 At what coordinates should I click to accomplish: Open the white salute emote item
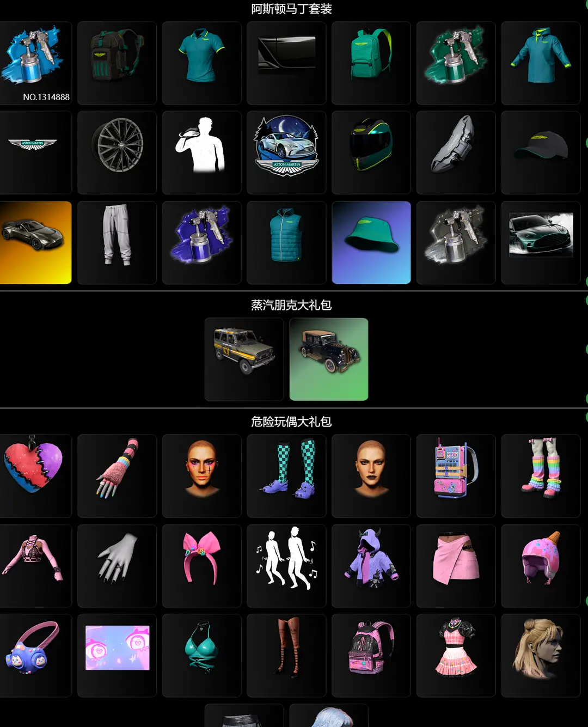coord(201,152)
